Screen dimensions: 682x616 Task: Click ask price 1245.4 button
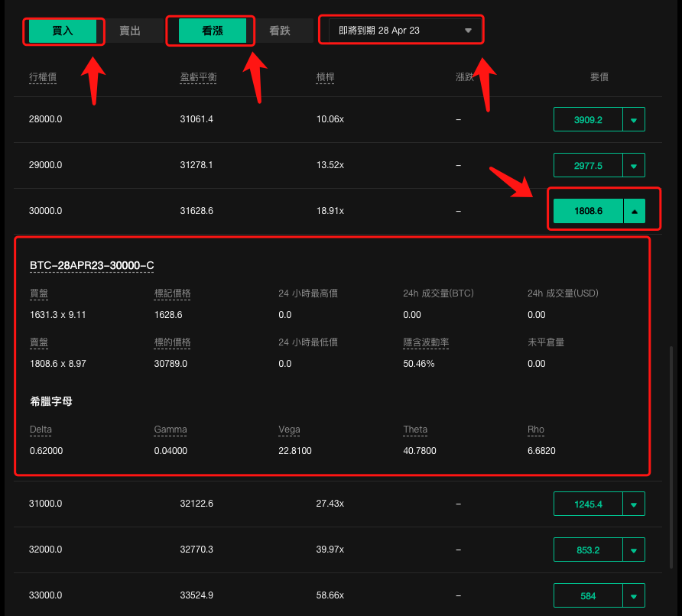[x=588, y=504]
